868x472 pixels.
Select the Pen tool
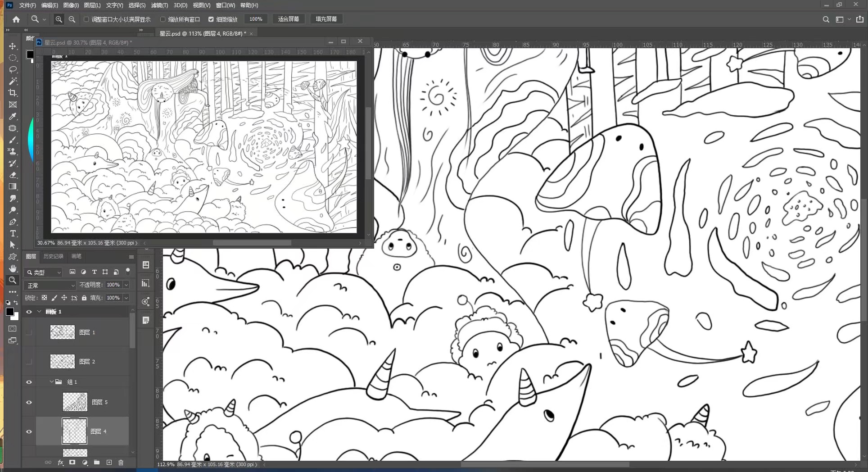(13, 222)
